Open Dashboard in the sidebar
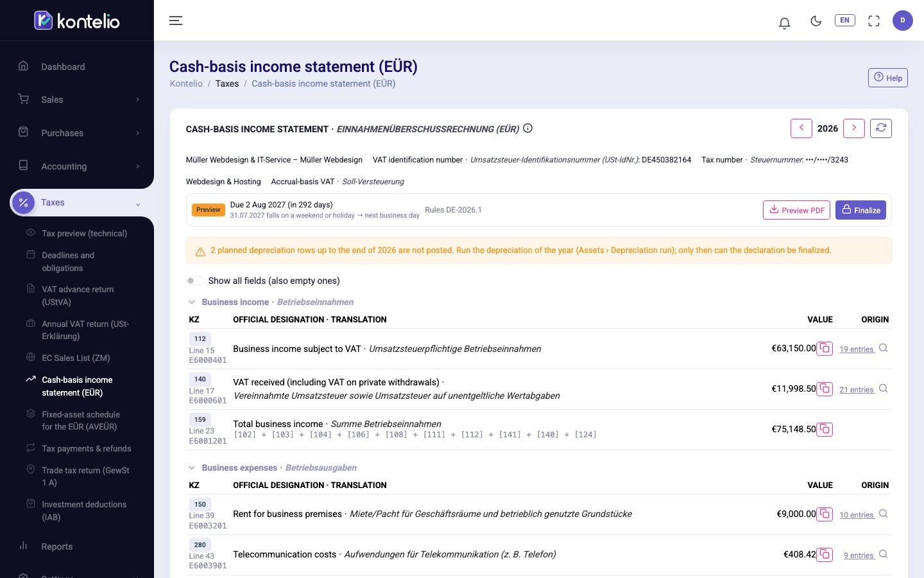The image size is (924, 578). 77,67
